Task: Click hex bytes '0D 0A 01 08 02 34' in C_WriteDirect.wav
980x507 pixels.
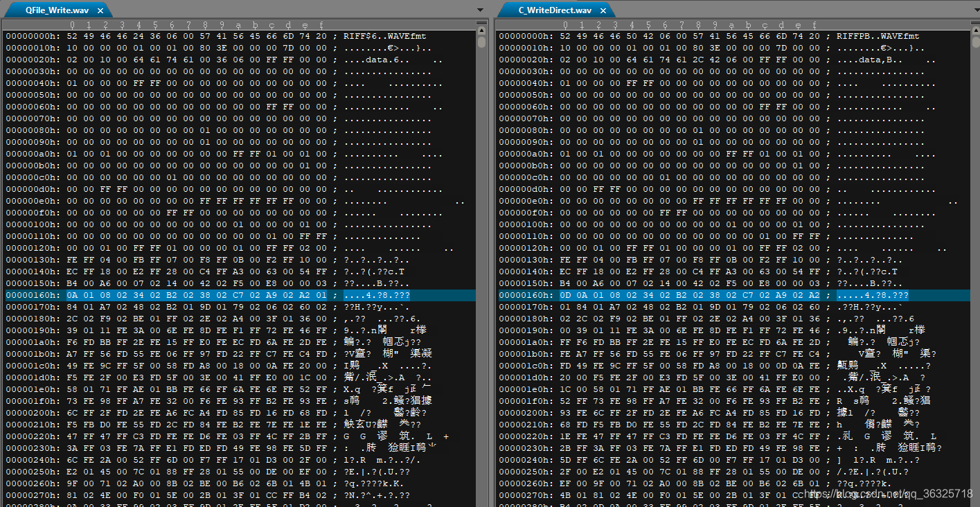Action: [607, 295]
